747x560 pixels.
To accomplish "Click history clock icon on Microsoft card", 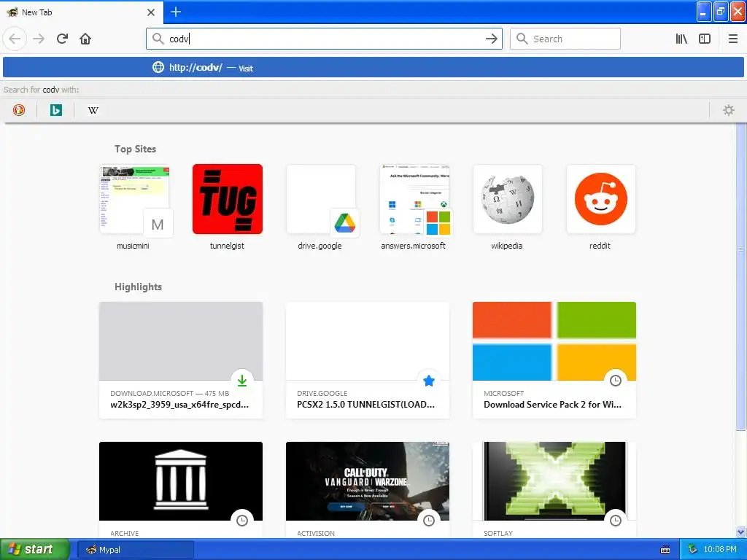I will pyautogui.click(x=616, y=381).
